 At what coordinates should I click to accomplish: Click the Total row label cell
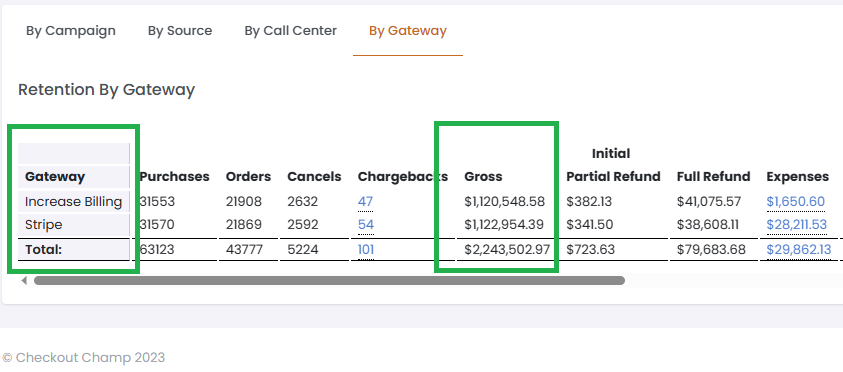click(x=74, y=249)
